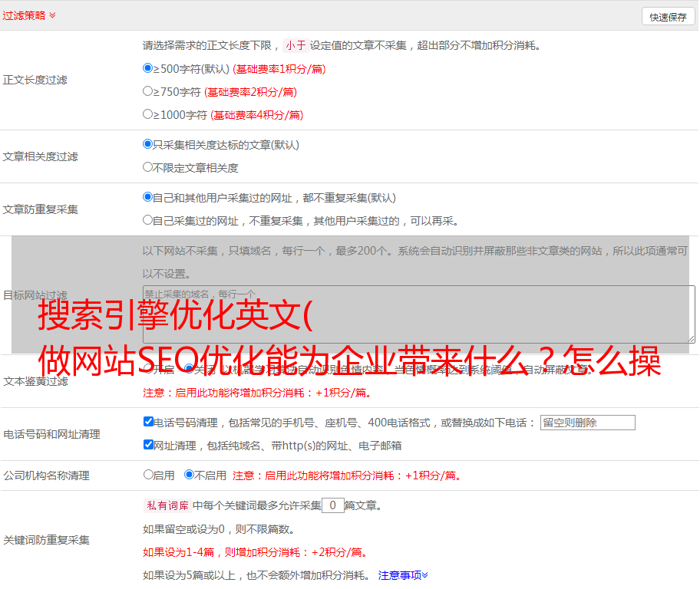Select 启用 for 公司机构名称清理
Image resolution: width=700 pixels, height=589 pixels.
coord(148,475)
